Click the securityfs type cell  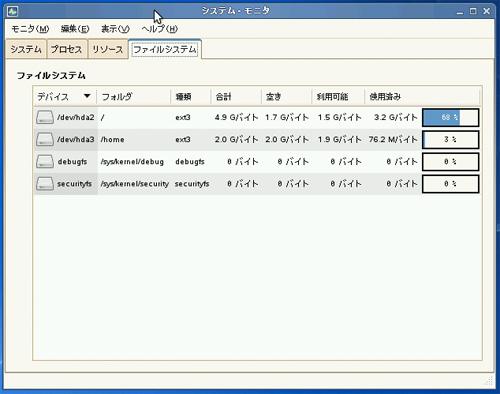tap(192, 184)
